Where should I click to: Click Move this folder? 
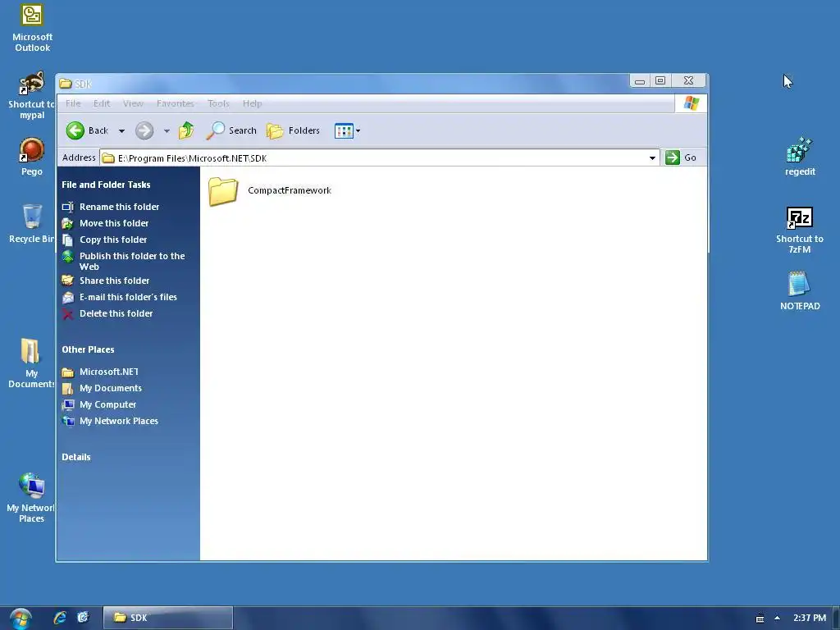pos(114,223)
